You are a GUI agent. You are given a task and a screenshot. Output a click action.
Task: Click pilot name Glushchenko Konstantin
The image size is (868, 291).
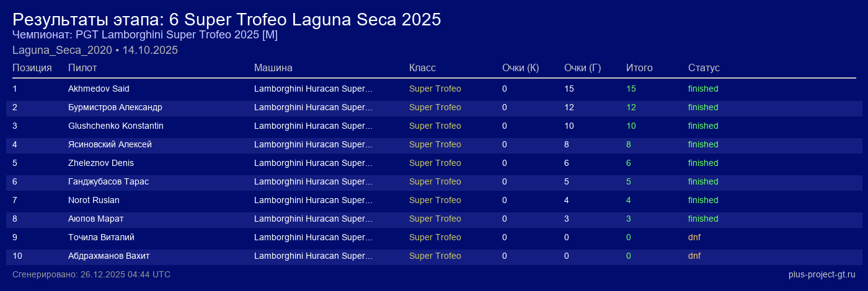point(115,126)
